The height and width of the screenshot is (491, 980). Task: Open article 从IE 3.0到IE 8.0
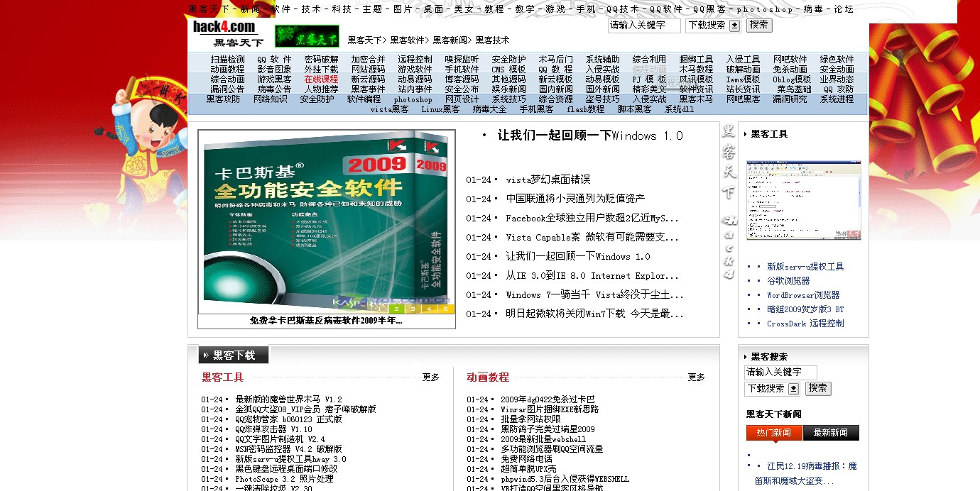point(592,276)
